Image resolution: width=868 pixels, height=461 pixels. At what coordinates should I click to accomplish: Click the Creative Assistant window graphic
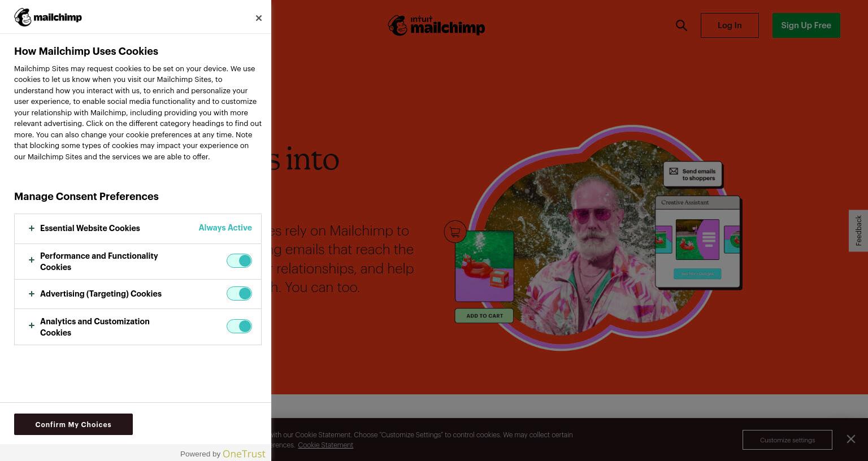point(698,242)
